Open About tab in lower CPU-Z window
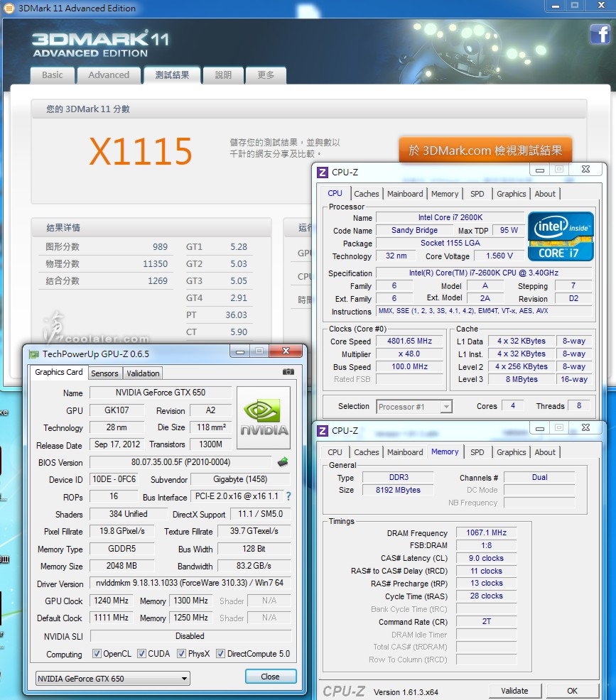616x700 pixels. tap(545, 452)
